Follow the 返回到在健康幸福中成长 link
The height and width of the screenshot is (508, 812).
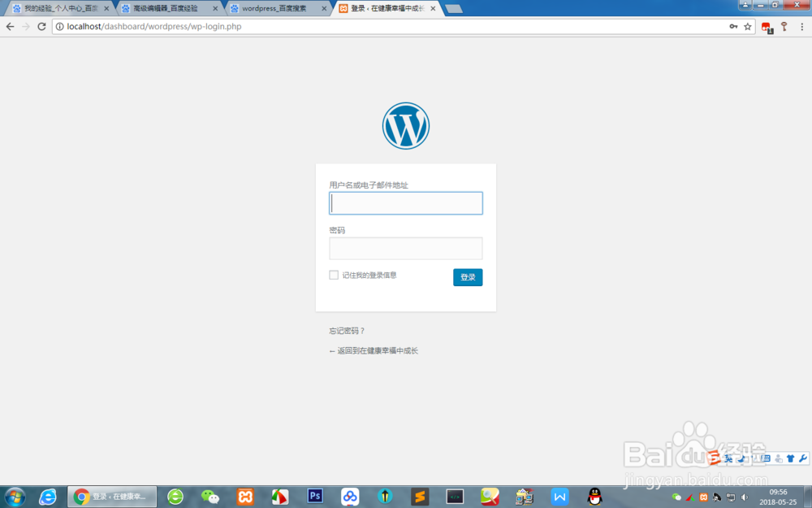(x=374, y=350)
